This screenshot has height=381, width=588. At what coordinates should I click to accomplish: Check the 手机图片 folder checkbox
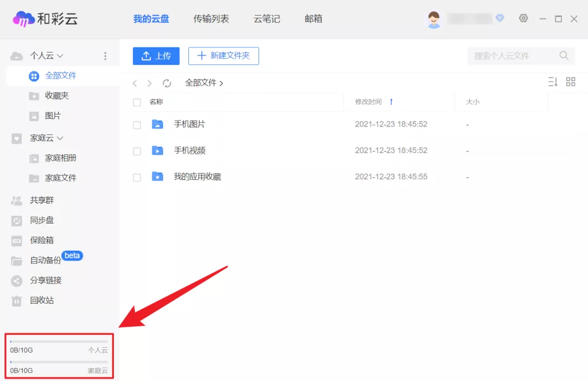tap(137, 124)
